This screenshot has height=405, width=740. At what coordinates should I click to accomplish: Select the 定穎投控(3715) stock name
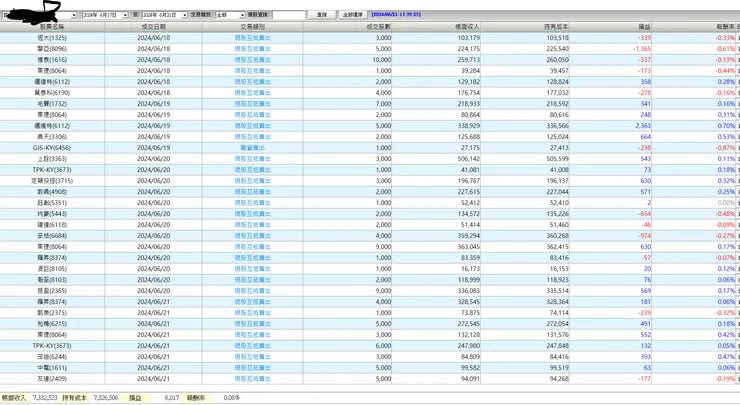pyautogui.click(x=52, y=181)
